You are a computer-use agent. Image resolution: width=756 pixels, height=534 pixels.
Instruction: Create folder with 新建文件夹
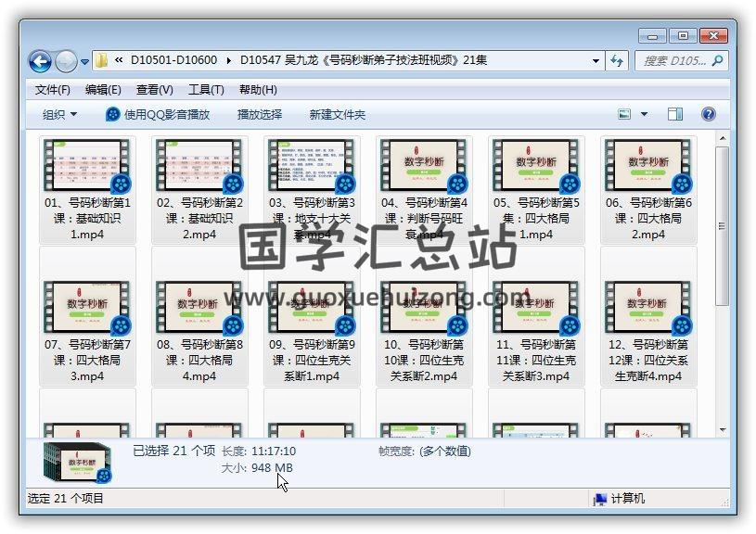tap(337, 115)
